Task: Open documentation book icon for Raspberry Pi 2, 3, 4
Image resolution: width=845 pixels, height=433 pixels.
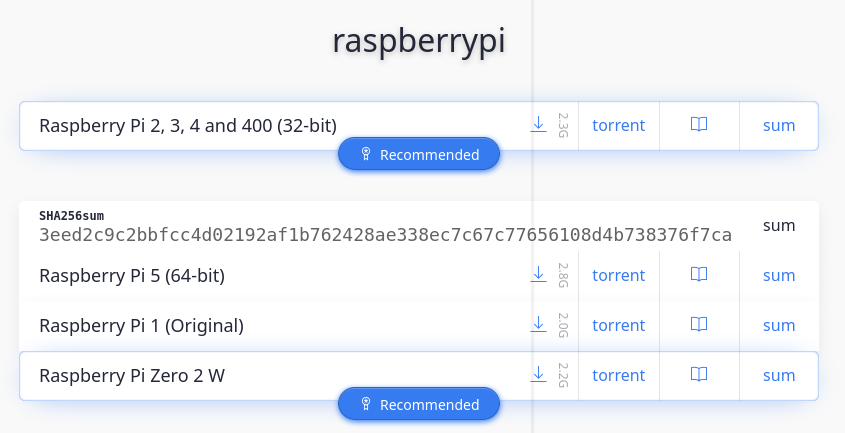Action: click(699, 125)
